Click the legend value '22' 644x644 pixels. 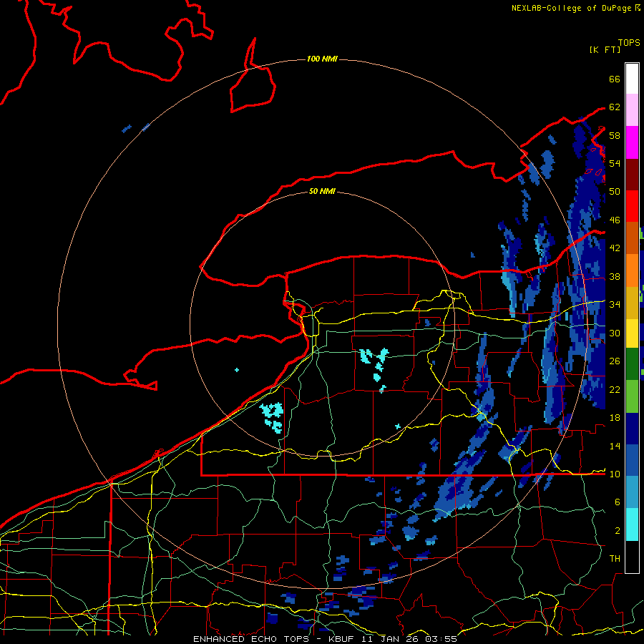(x=615, y=389)
